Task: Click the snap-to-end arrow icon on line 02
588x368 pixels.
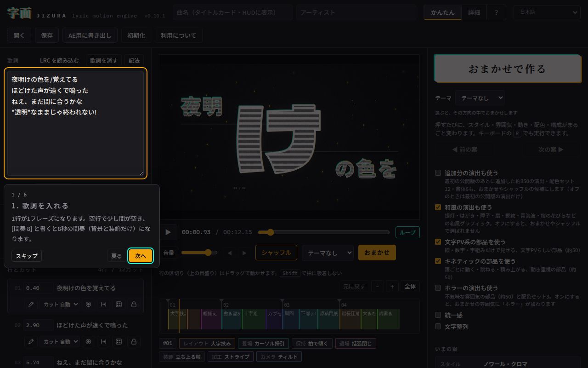Action: (x=104, y=342)
